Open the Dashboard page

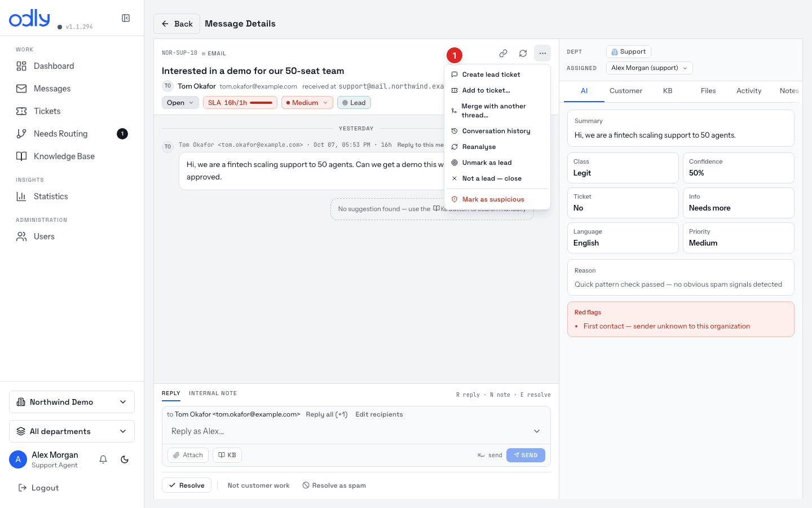coord(72,66)
